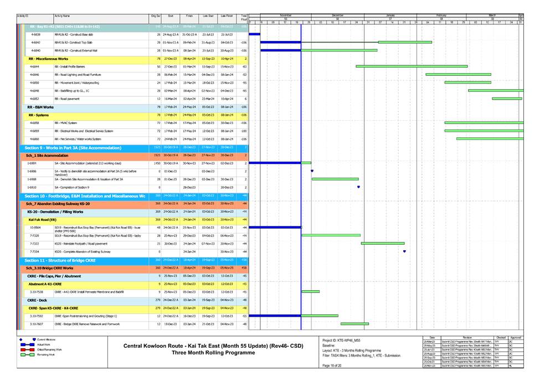Select the milestone for KS20 Complete Abandon of Existing Subway
The image size is (555, 392).
405,251
